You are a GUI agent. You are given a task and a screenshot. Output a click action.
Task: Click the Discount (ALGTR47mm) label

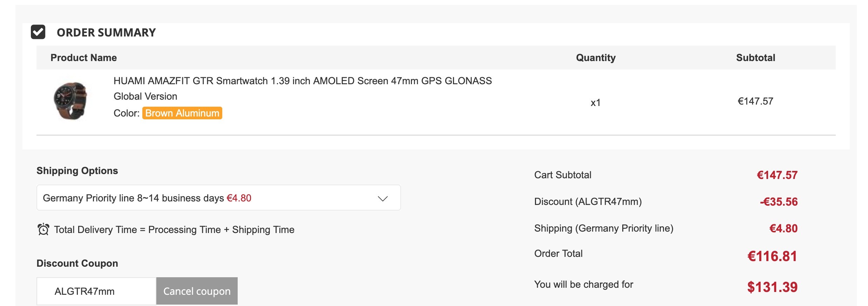[588, 201]
